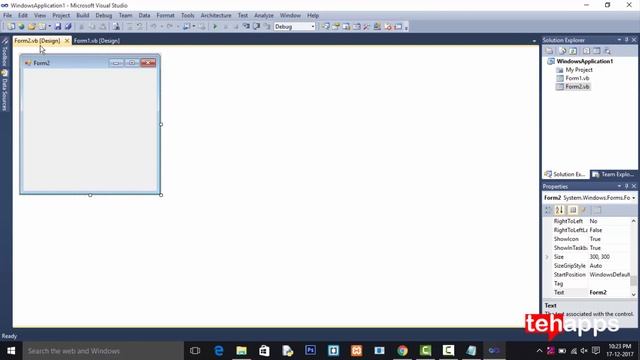This screenshot has height=360, width=640.
Task: Click the StartPosition property row
Action: pyautogui.click(x=587, y=275)
